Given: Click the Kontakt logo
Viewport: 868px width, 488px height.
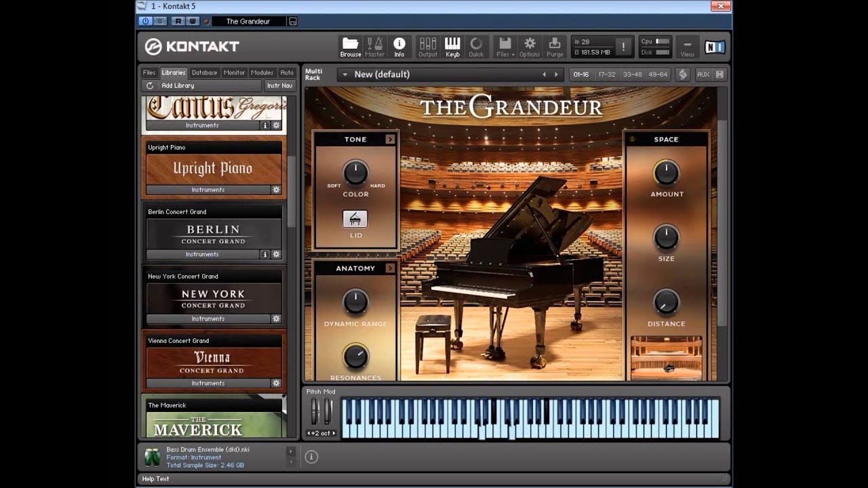Looking at the screenshot, I should [x=192, y=46].
